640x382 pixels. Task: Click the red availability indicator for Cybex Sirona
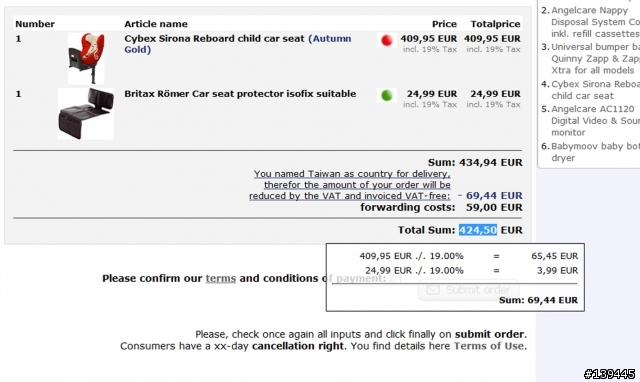(x=387, y=40)
